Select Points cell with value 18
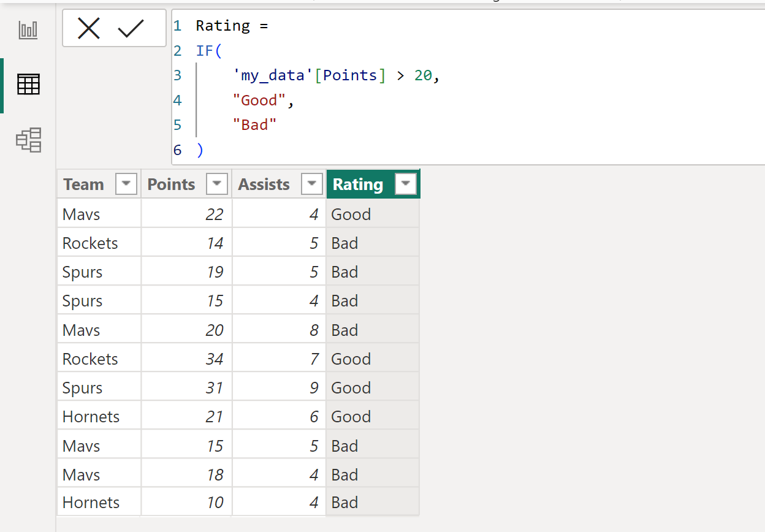 tap(186, 474)
